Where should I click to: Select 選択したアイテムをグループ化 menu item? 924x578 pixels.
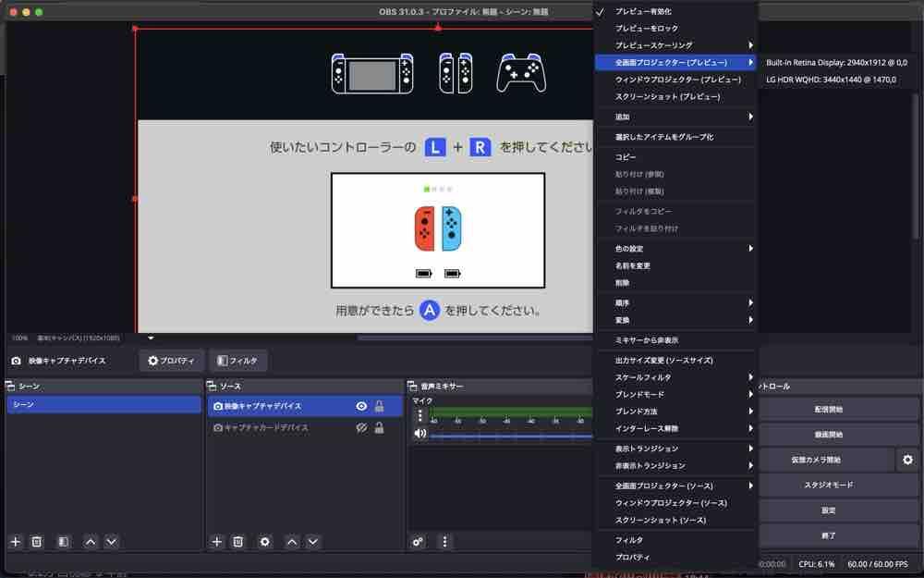tap(675, 137)
